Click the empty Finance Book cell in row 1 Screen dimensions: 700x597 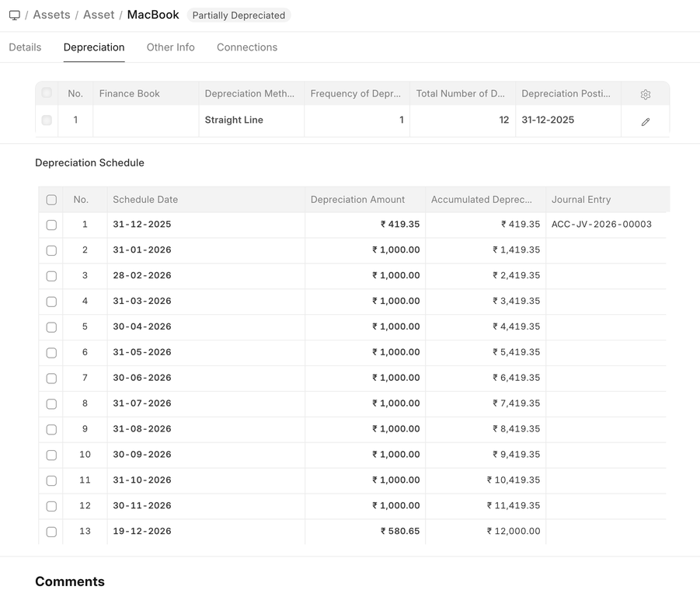[145, 120]
